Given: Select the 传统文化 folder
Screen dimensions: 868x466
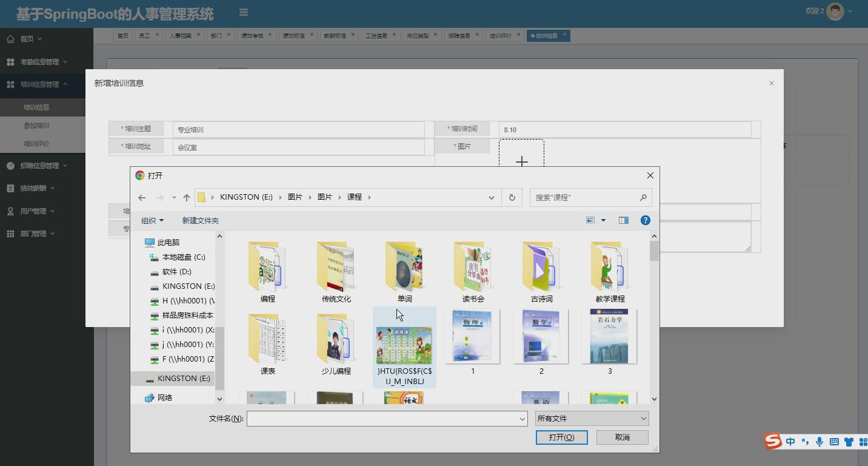Looking at the screenshot, I should (x=336, y=272).
